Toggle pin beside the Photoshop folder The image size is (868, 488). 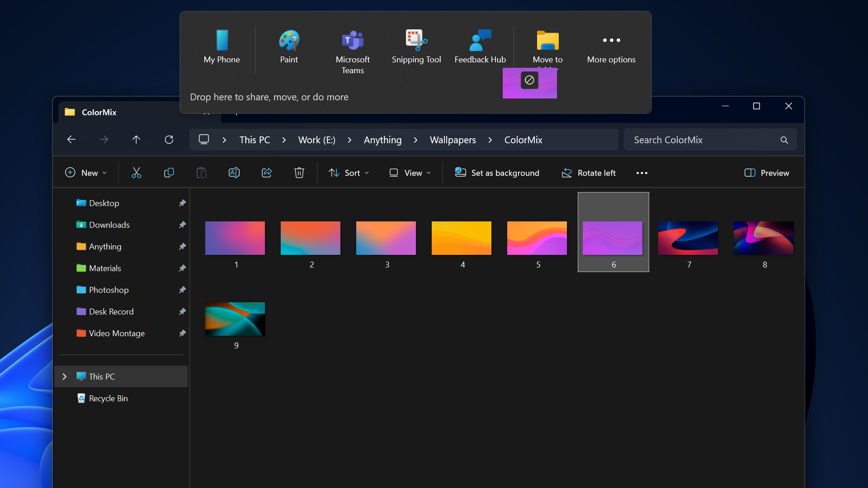click(182, 290)
